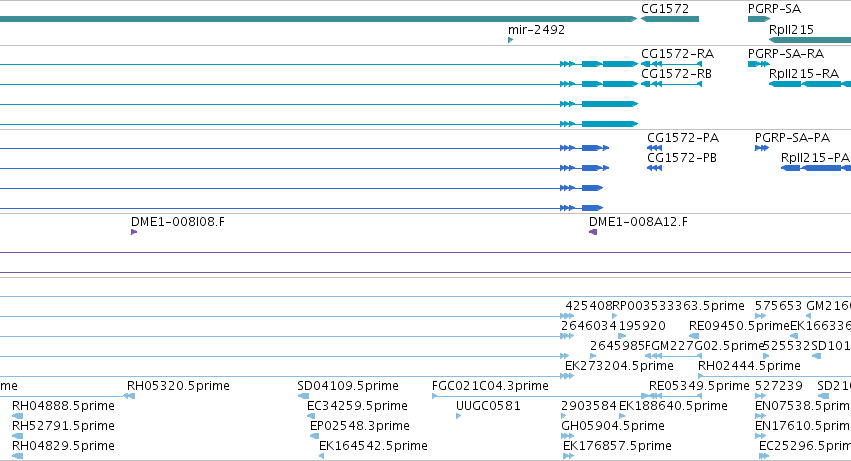The image size is (851, 461).
Task: Click the PGRP-SA-PA CDS label
Action: click(792, 138)
